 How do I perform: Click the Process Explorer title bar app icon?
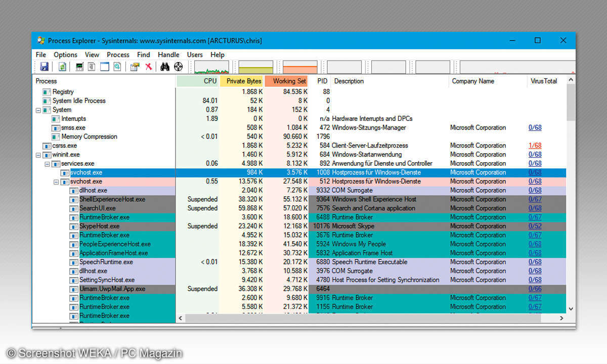(40, 40)
